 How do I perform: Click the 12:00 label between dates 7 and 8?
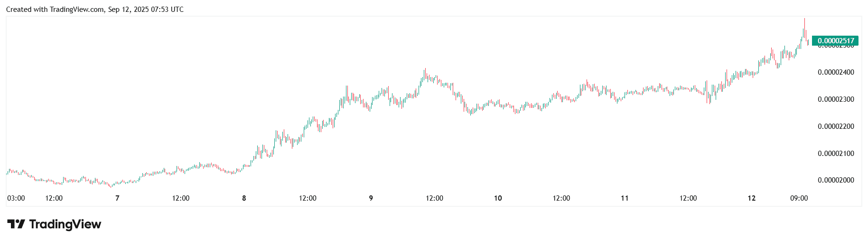point(181,198)
